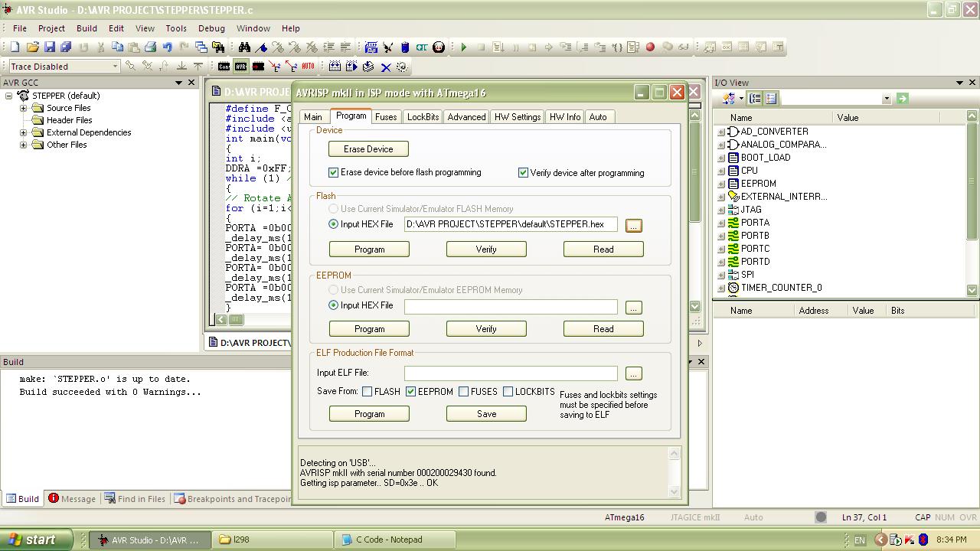Select EEPROM Input HEX File radio button
Screen dimensions: 980x551
[x=333, y=305]
